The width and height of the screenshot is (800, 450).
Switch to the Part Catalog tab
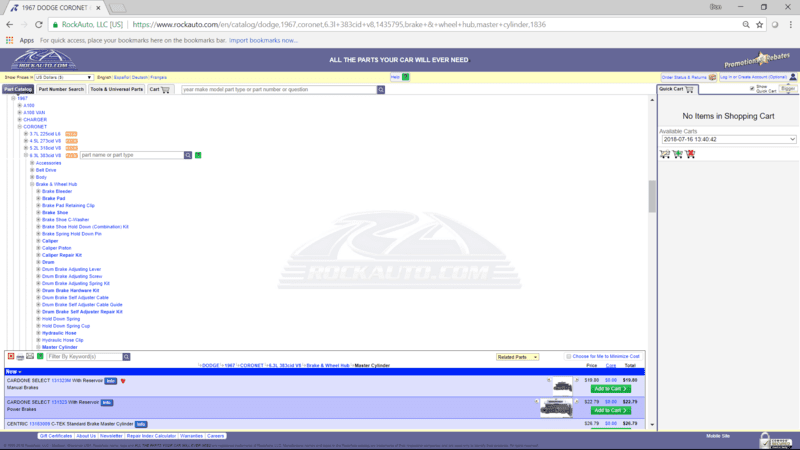[18, 89]
